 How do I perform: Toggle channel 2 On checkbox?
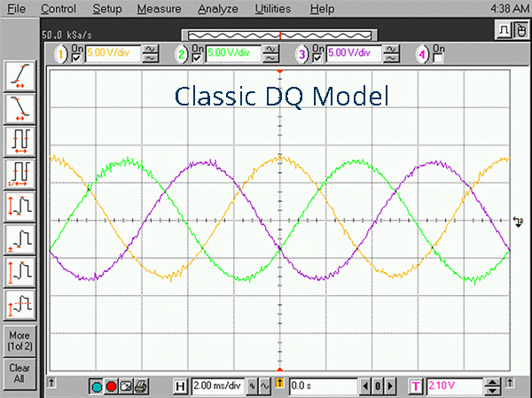[197, 58]
